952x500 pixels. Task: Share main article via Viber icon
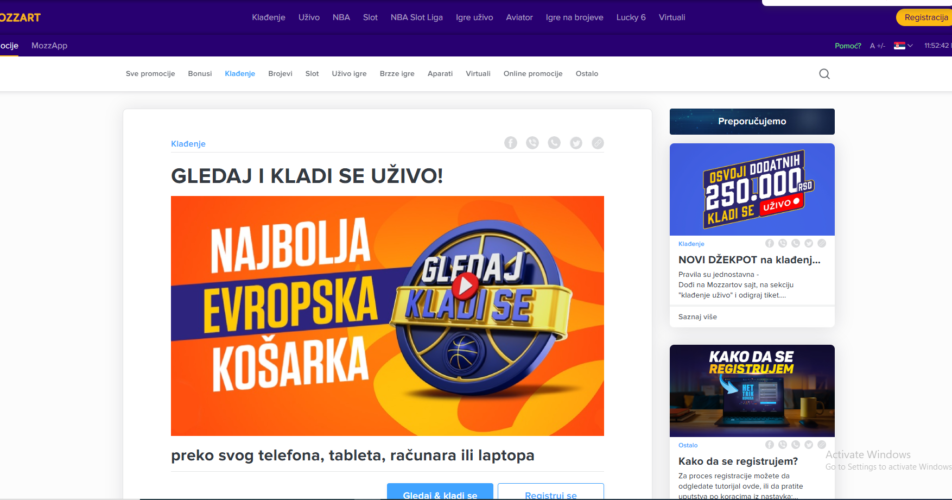pyautogui.click(x=532, y=143)
